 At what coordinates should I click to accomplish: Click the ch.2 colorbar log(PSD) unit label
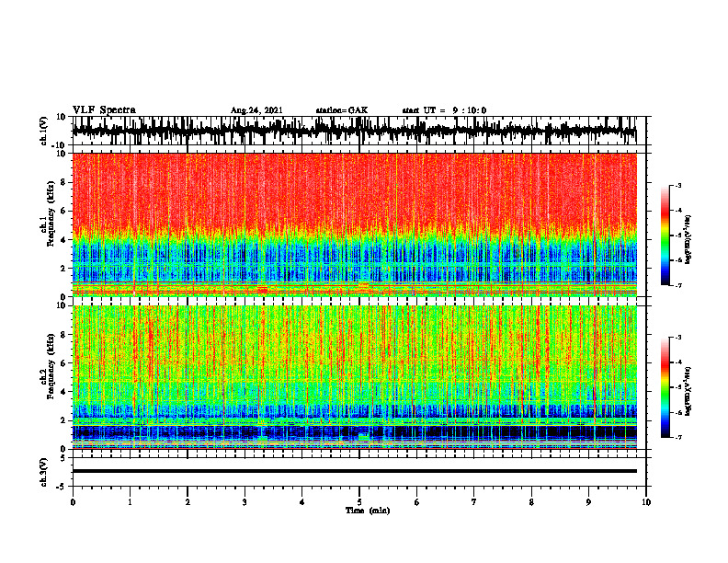pos(688,391)
